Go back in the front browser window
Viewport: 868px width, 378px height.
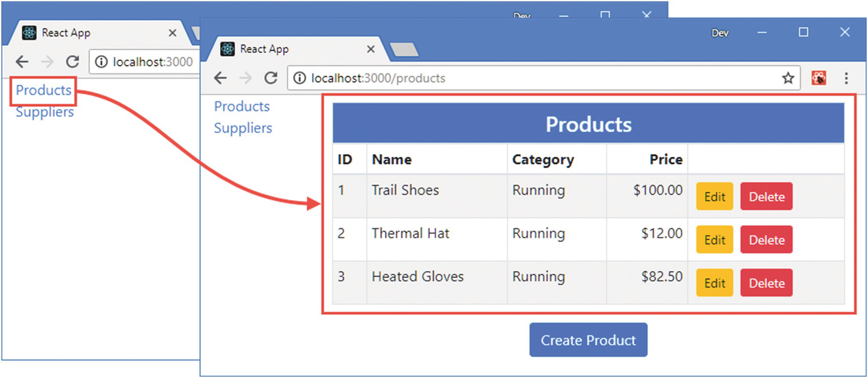click(220, 78)
